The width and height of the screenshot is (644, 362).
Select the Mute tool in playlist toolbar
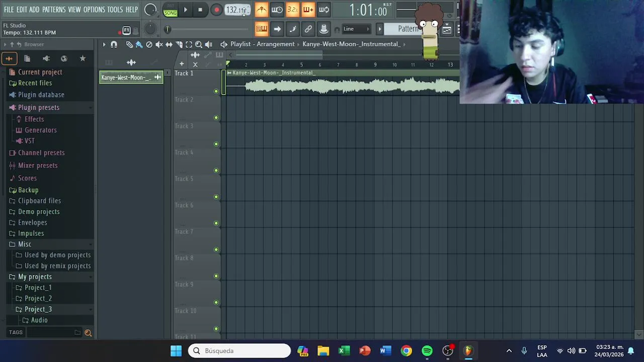159,44
